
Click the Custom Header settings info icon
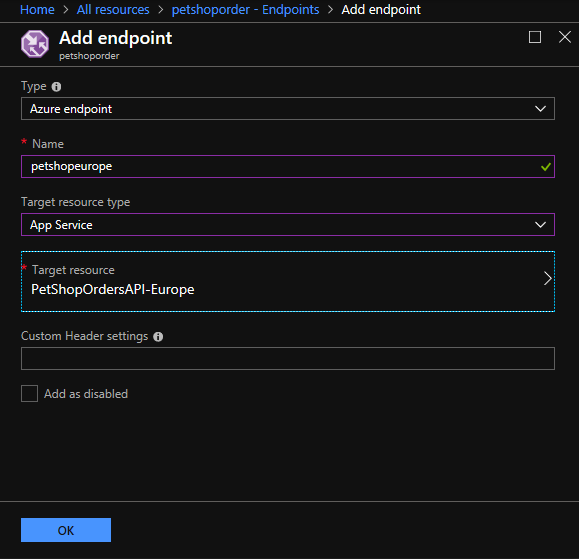pyautogui.click(x=158, y=337)
